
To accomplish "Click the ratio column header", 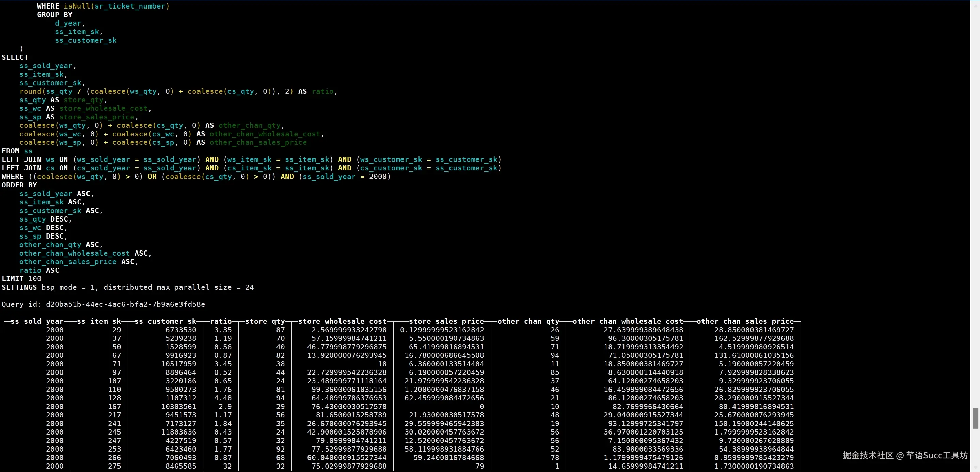I will [221, 321].
